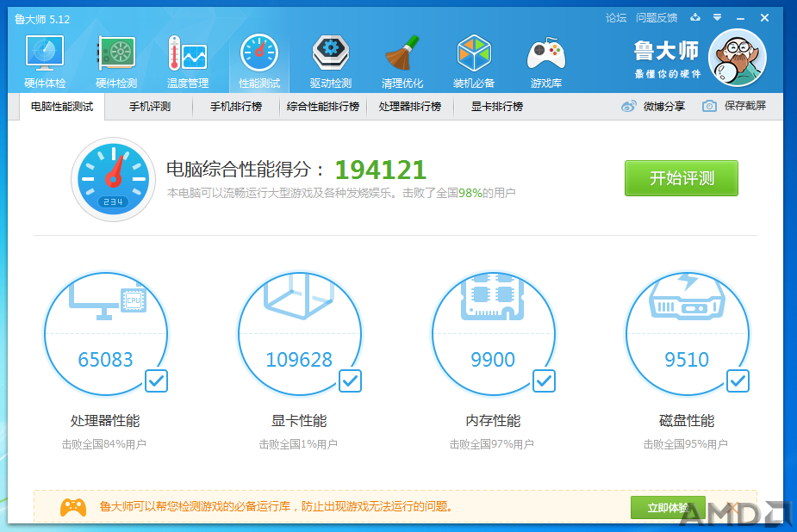Click 击败全国84%用户 text
797x532 pixels.
[x=104, y=444]
